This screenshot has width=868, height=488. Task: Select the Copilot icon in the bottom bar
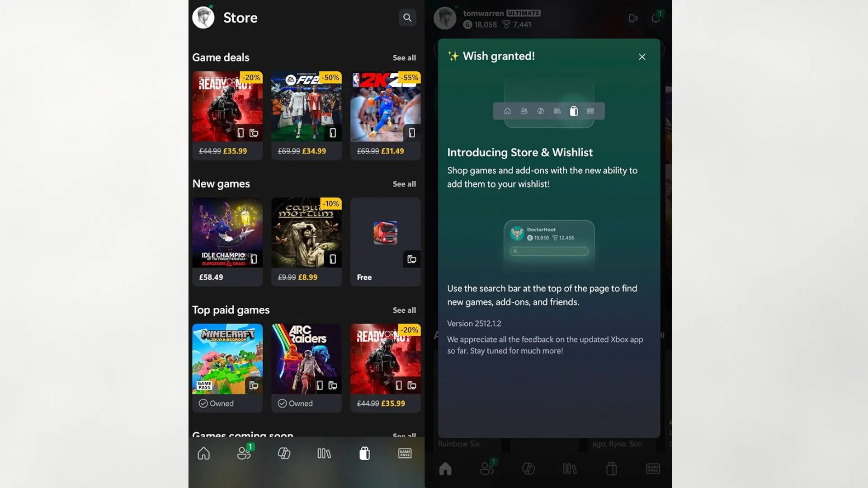284,453
